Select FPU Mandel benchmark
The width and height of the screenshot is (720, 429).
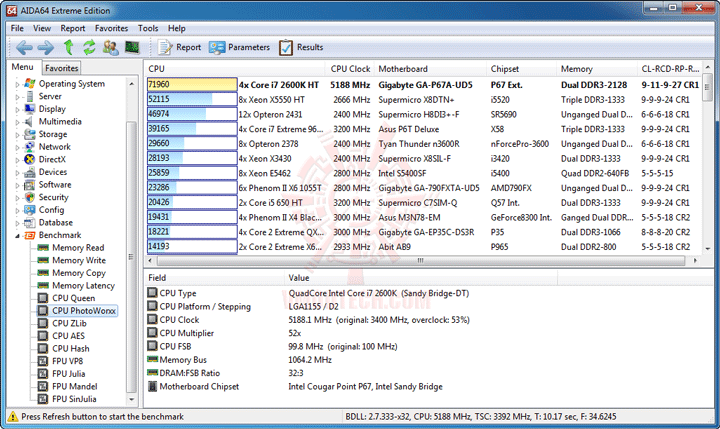(x=75, y=386)
